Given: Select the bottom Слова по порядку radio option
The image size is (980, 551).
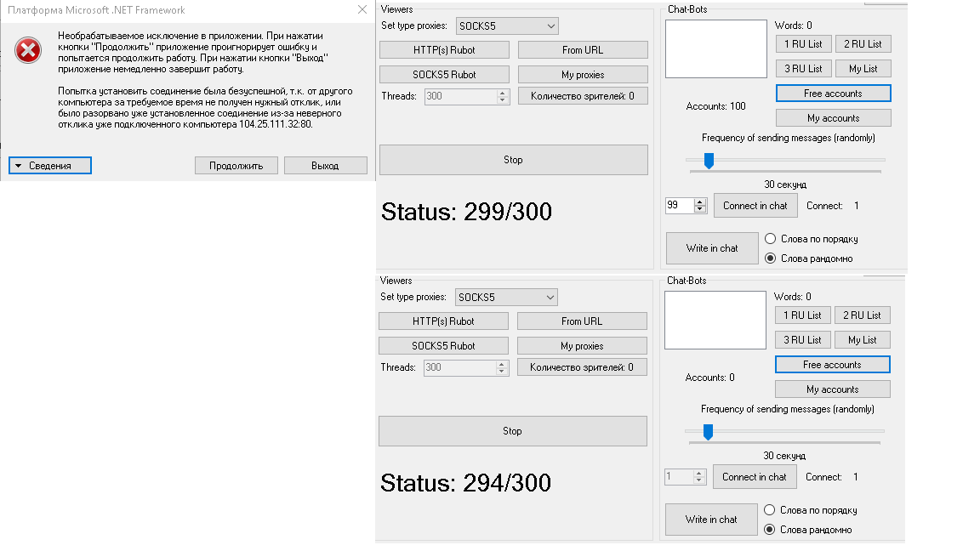Looking at the screenshot, I should [x=770, y=510].
